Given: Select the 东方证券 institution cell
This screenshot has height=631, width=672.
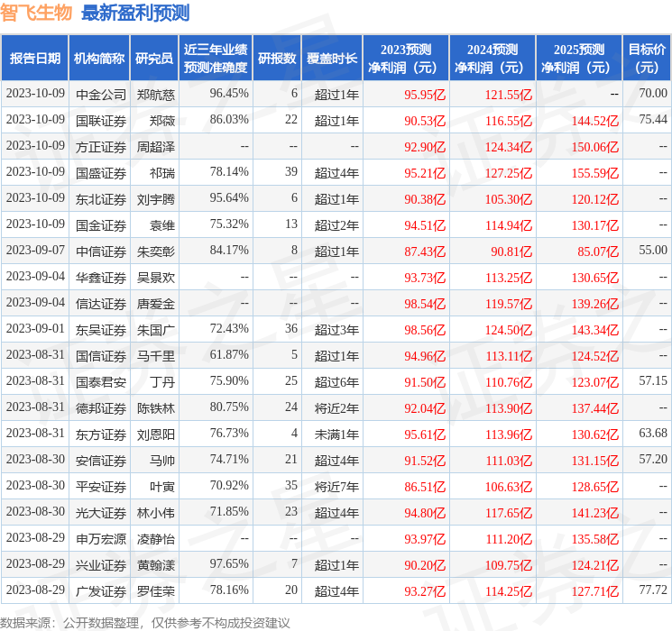Looking at the screenshot, I should (101, 434).
